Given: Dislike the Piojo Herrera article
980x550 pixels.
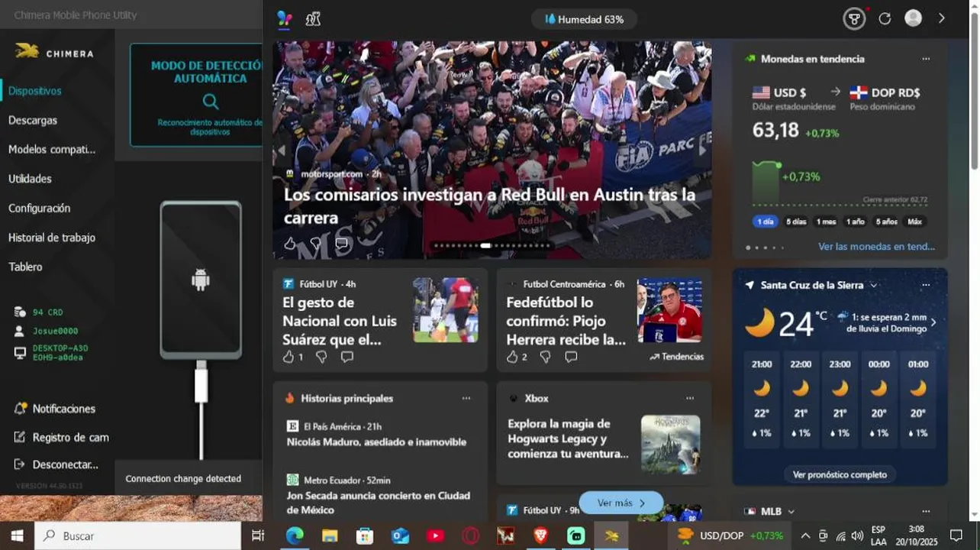Looking at the screenshot, I should pos(545,357).
